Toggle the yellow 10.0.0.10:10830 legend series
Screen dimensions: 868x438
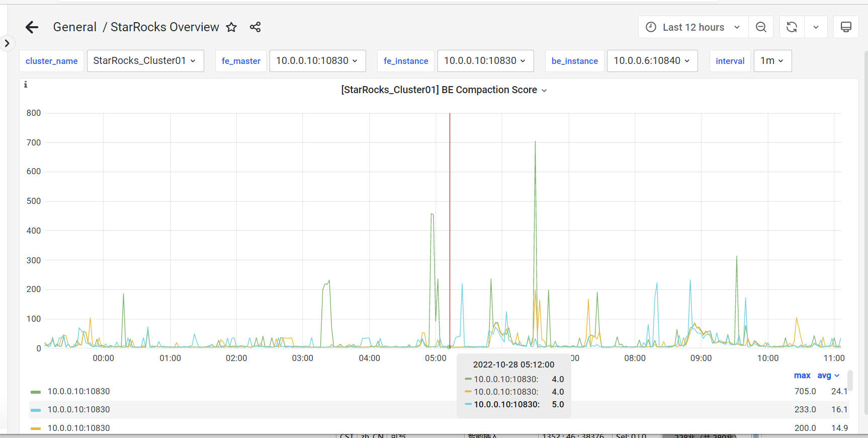pyautogui.click(x=78, y=427)
